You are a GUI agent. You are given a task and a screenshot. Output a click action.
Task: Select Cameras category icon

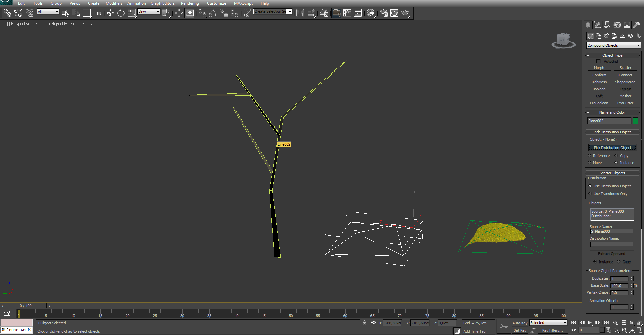tap(614, 36)
